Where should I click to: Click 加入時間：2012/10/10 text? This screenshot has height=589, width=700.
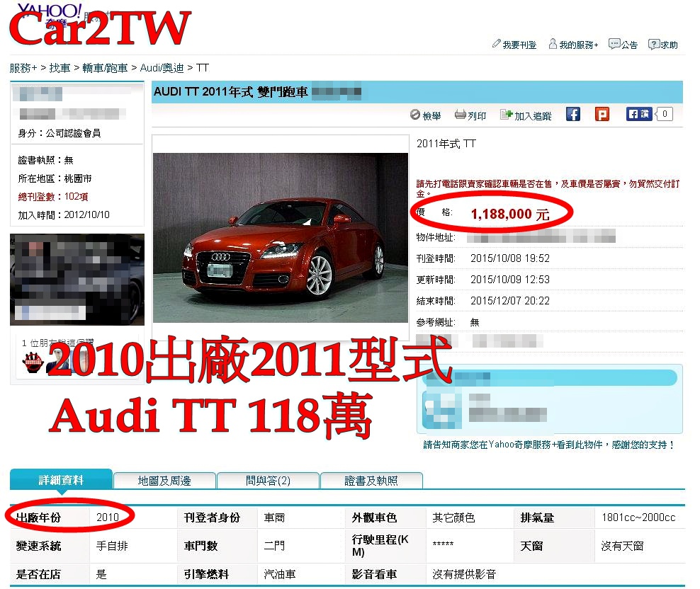[63, 215]
